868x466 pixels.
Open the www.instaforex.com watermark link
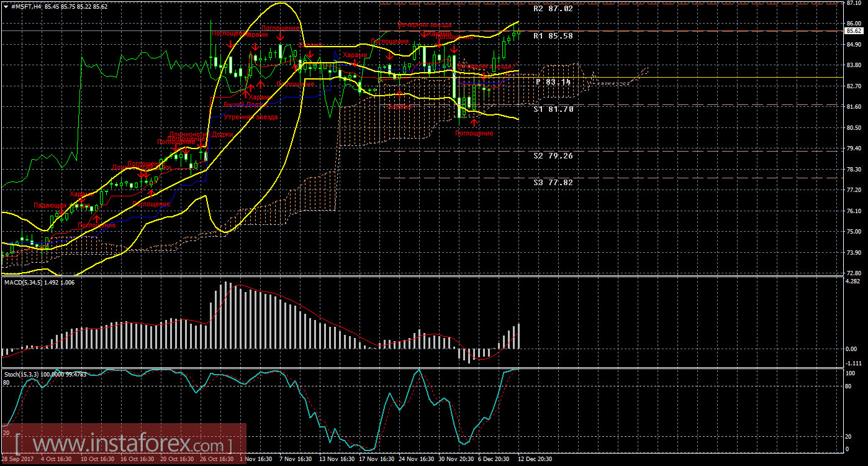pos(123,445)
